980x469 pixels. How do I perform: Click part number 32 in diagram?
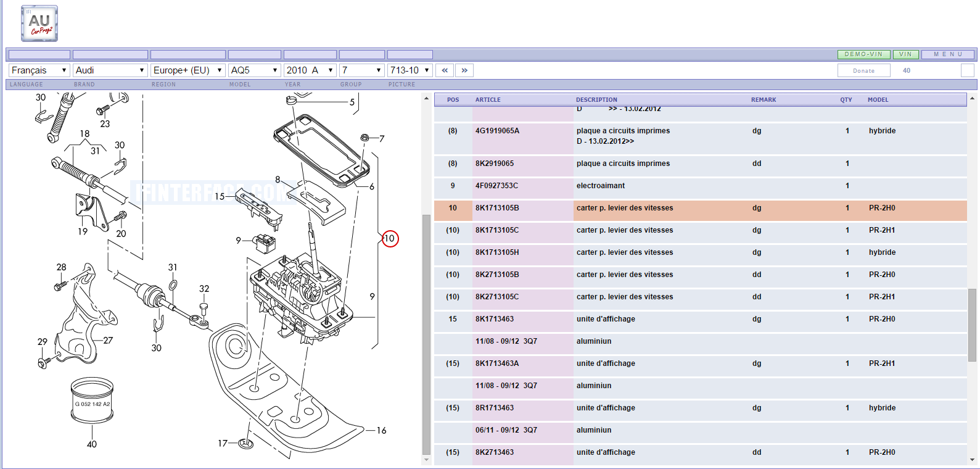click(204, 289)
